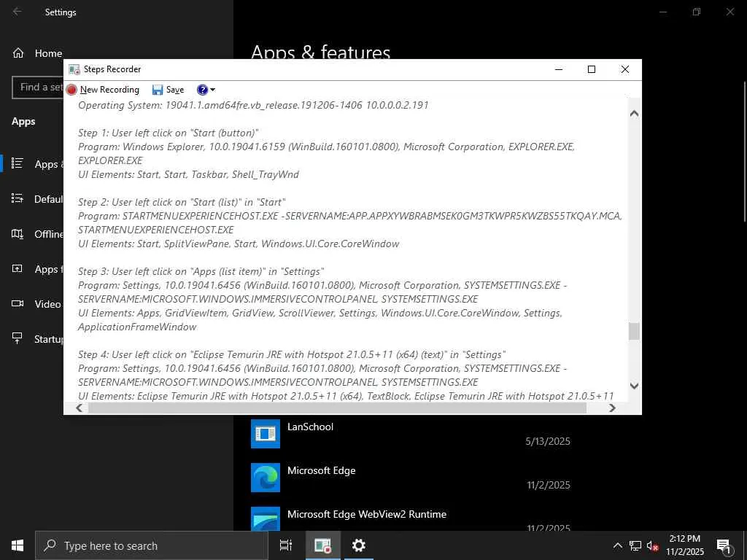Click the Step 2 line in the recording
This screenshot has height=560, width=747.
[x=182, y=202]
